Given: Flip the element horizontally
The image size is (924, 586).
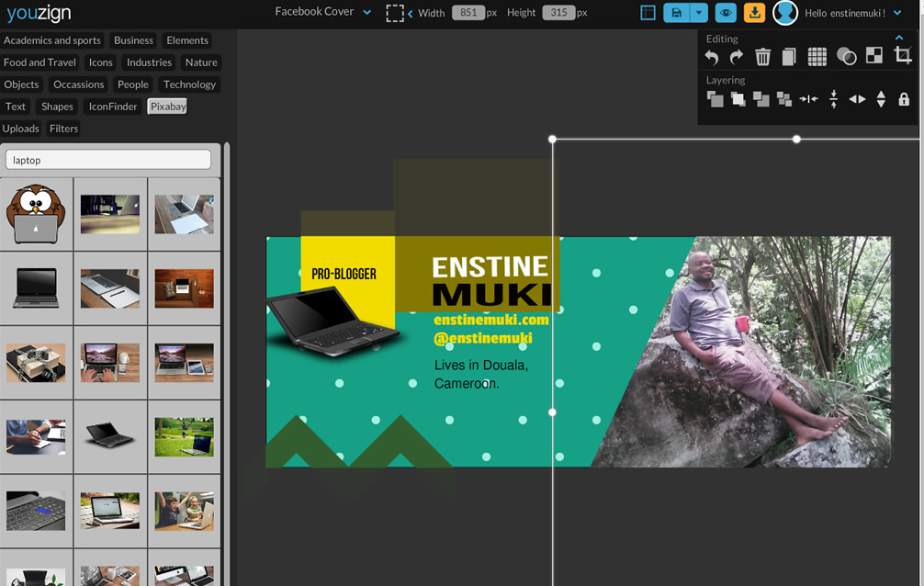Looking at the screenshot, I should coord(858,99).
